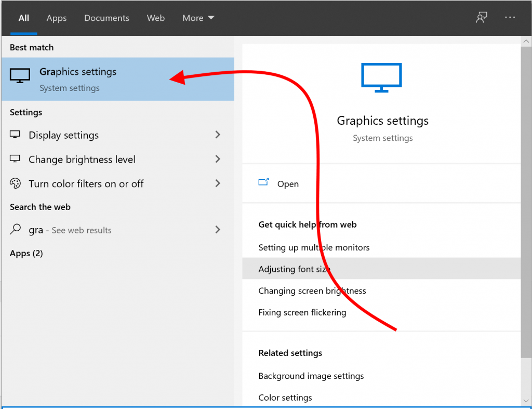
Task: Open Setting up multiple monitors help link
Action: coord(314,247)
